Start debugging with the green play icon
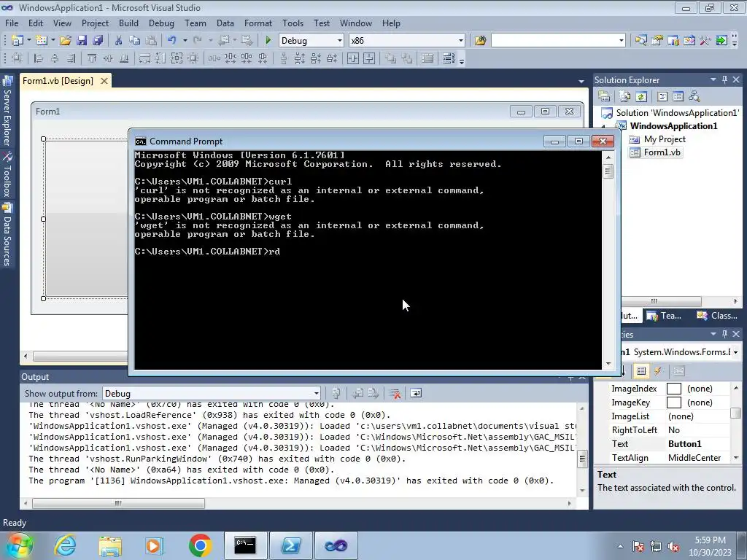Image resolution: width=747 pixels, height=560 pixels. pos(268,41)
